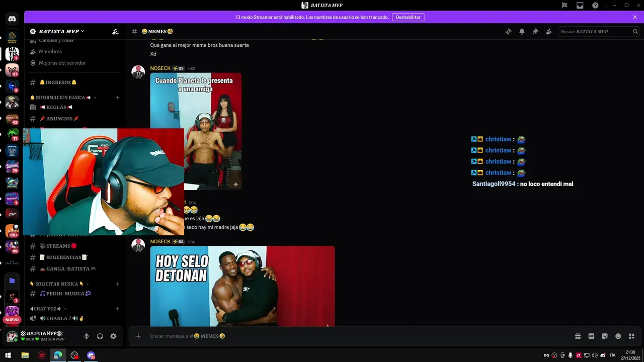Click Deshabilitar to disable Streamer mode
Image resolution: width=644 pixels, height=362 pixels.
(x=408, y=17)
